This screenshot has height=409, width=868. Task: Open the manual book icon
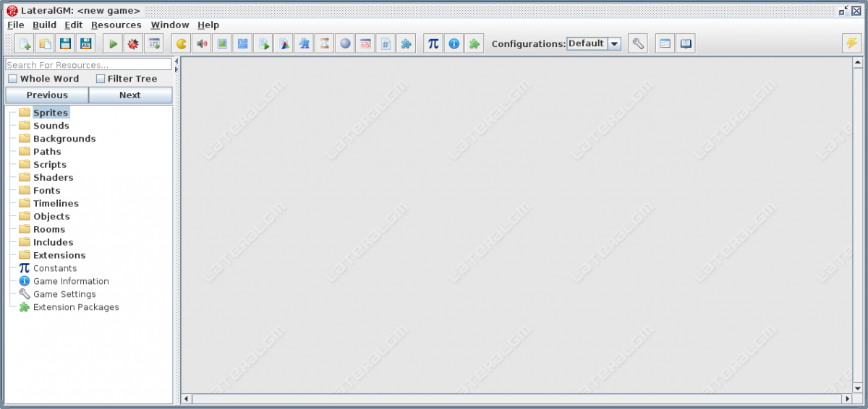coord(685,44)
